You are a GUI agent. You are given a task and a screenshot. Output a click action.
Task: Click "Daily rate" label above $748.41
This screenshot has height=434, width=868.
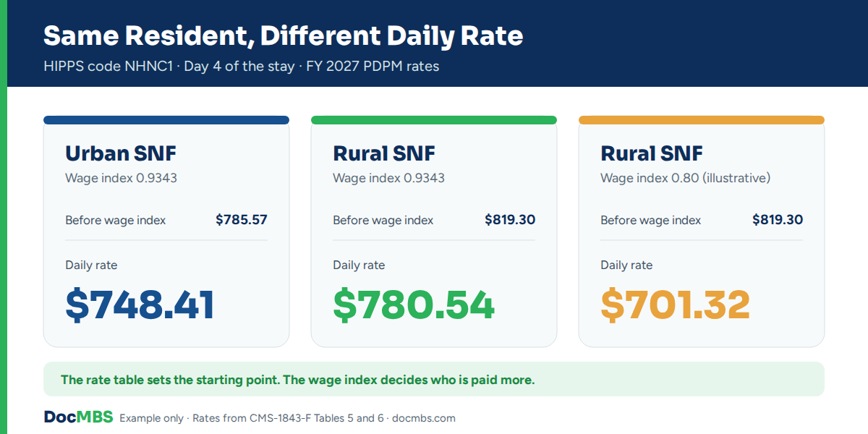(x=91, y=265)
